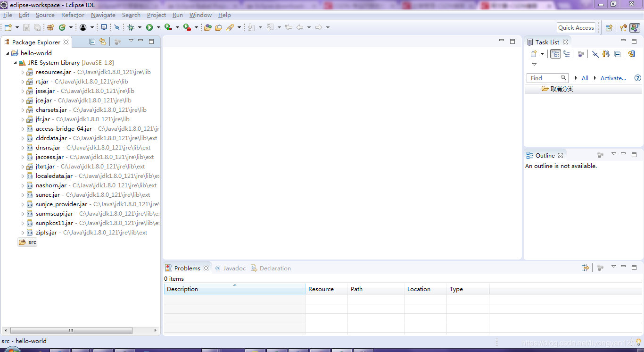Click the Next Annotation toolbar icon
This screenshot has width=644, height=352.
point(251,27)
